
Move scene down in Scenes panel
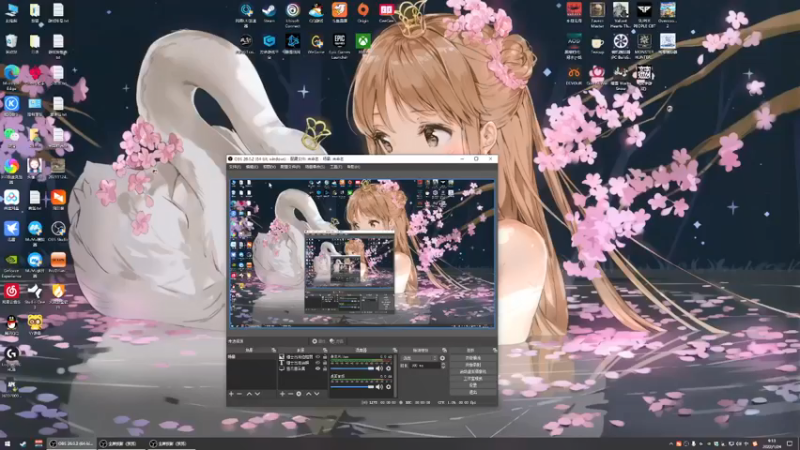coord(257,394)
